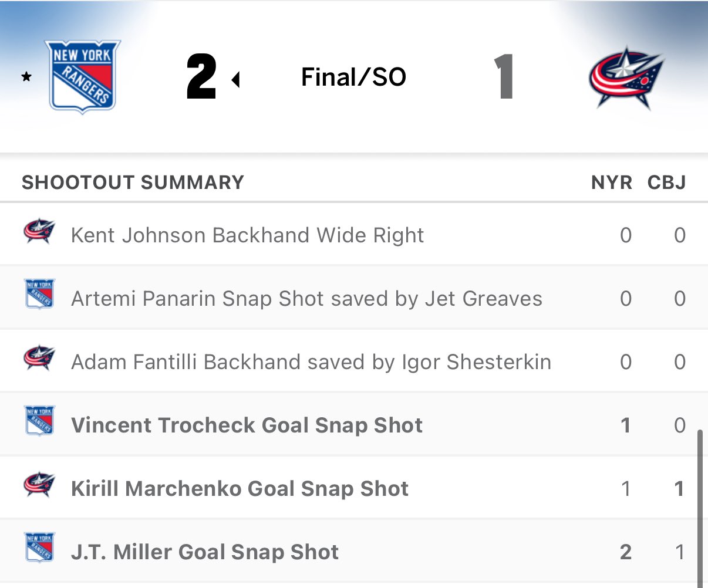The width and height of the screenshot is (708, 588).
Task: Click Blue Jackets icon beside Adam Fantilli
Action: click(39, 359)
